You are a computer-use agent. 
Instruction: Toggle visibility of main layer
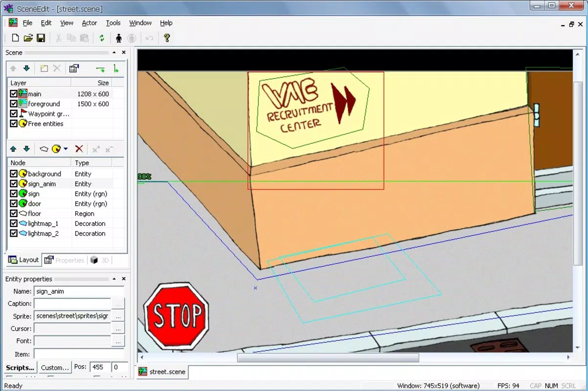(14, 94)
